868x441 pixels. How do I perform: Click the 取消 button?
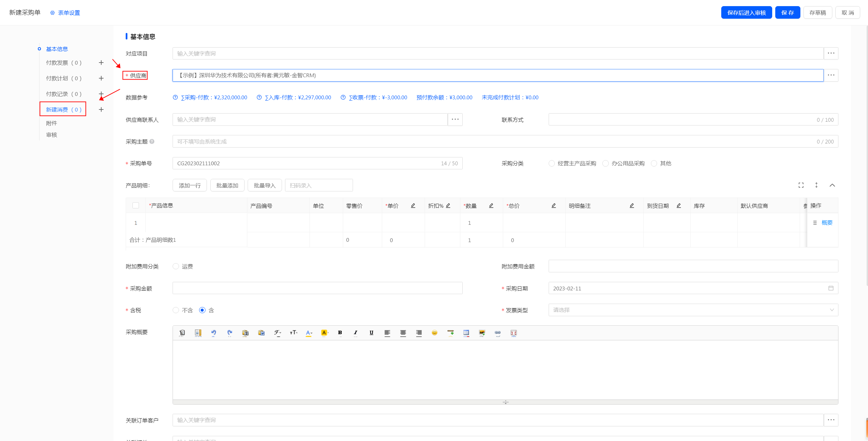847,13
